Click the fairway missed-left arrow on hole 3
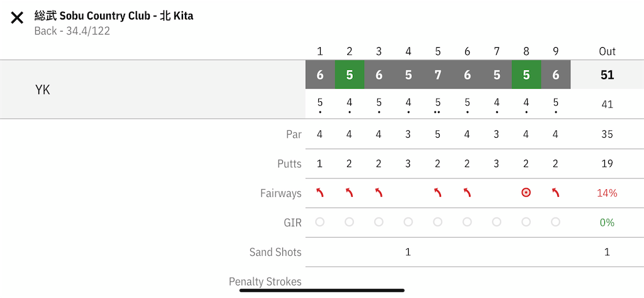 379,192
